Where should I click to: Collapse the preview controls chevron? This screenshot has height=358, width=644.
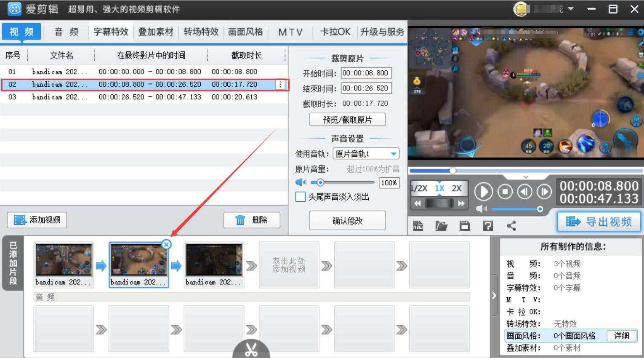[x=526, y=177]
